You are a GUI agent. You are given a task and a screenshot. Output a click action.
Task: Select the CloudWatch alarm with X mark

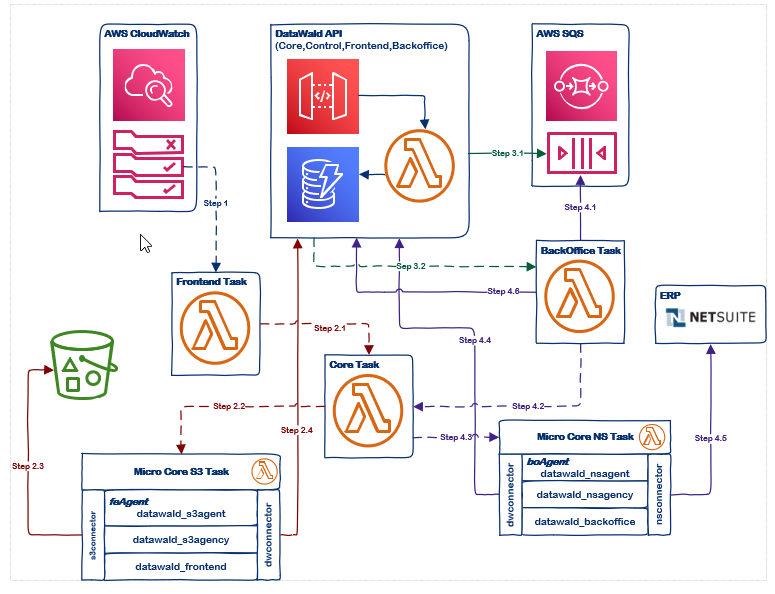click(149, 141)
